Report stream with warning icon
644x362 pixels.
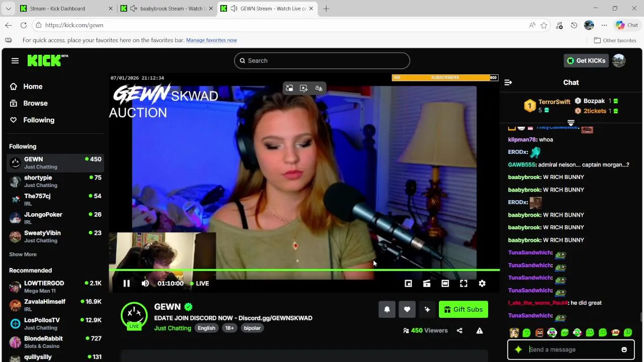click(479, 330)
